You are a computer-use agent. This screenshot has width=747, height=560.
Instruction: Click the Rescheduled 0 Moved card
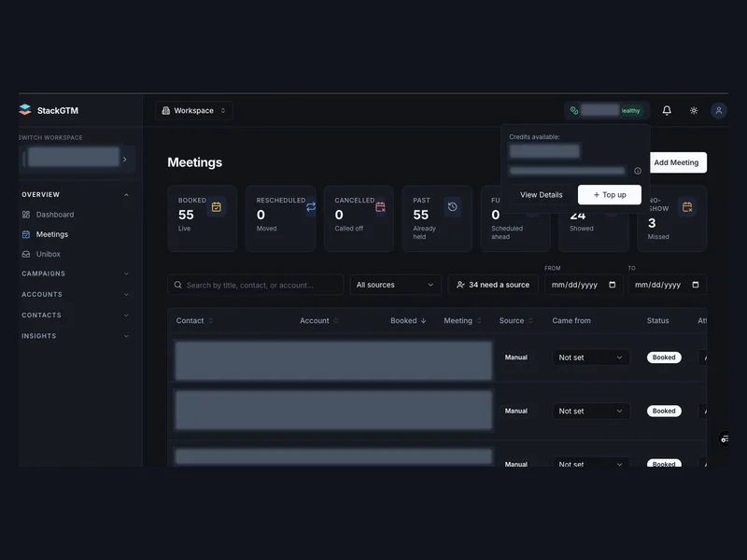pyautogui.click(x=280, y=218)
